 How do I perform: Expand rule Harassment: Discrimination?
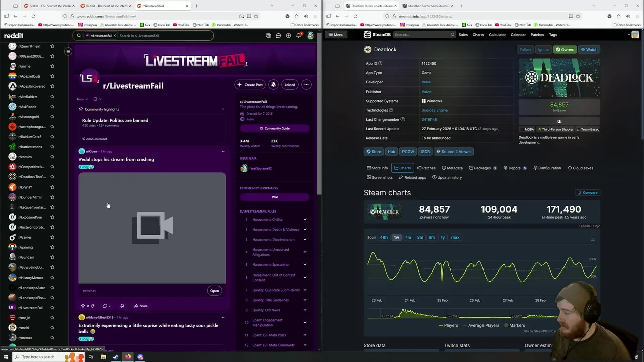[305, 240]
